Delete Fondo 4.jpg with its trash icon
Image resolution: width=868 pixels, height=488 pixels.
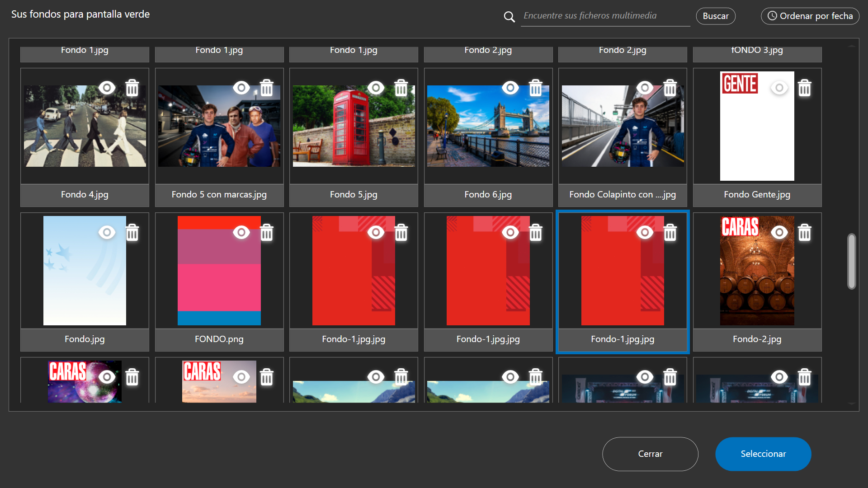[x=132, y=88]
